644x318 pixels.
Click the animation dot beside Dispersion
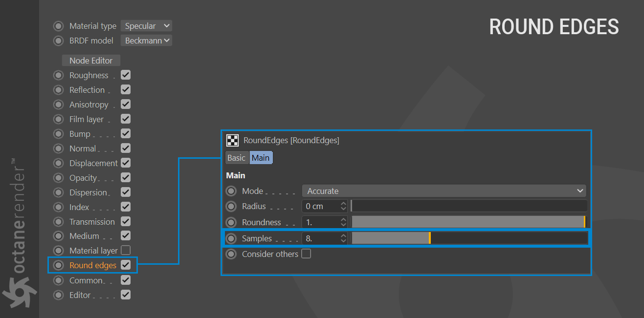(59, 192)
